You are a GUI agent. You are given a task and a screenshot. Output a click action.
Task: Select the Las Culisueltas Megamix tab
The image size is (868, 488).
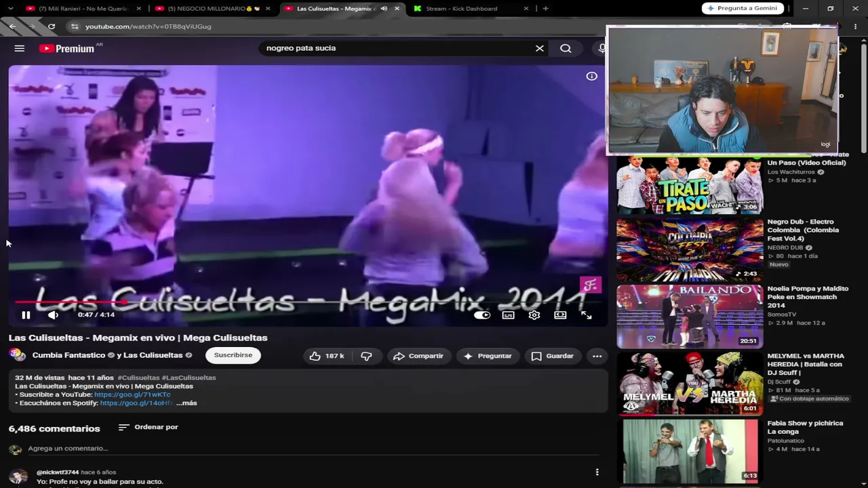(336, 9)
